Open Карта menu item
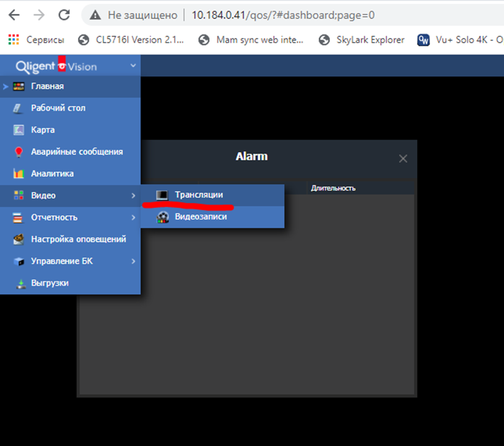Viewport: 504px width, 446px height. click(x=70, y=130)
